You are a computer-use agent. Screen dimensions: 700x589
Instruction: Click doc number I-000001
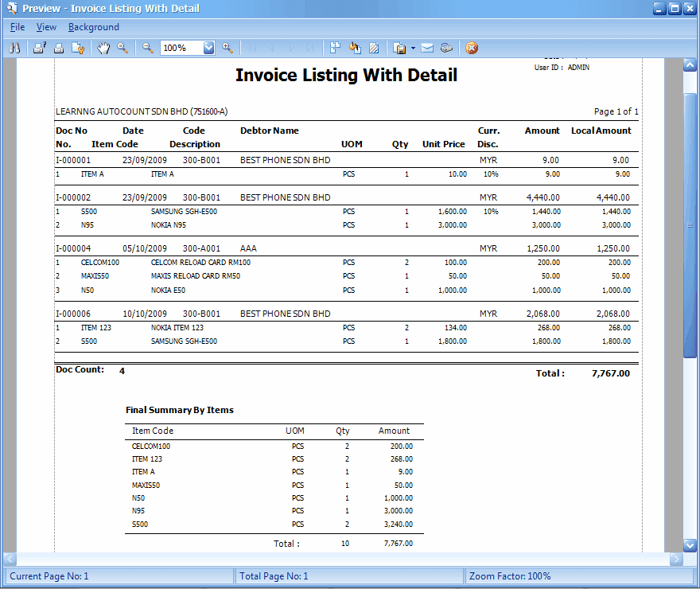click(x=73, y=160)
